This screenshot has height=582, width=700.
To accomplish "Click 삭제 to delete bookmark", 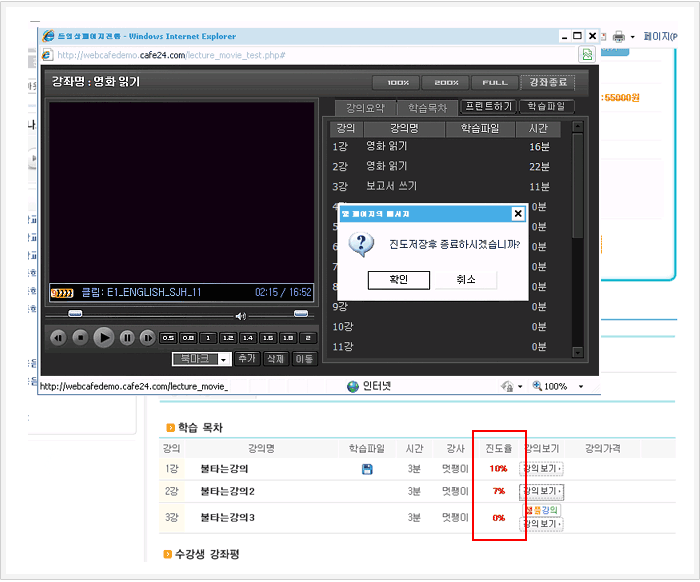I will click(275, 358).
